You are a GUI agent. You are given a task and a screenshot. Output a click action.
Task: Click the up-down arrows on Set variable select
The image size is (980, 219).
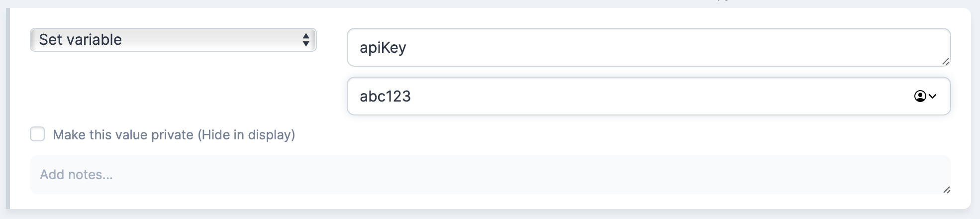coord(306,40)
